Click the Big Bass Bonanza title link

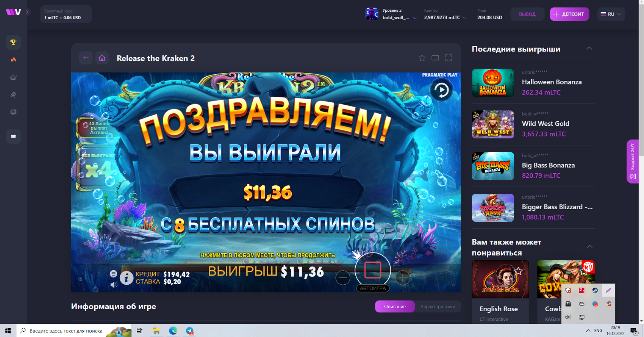(548, 165)
